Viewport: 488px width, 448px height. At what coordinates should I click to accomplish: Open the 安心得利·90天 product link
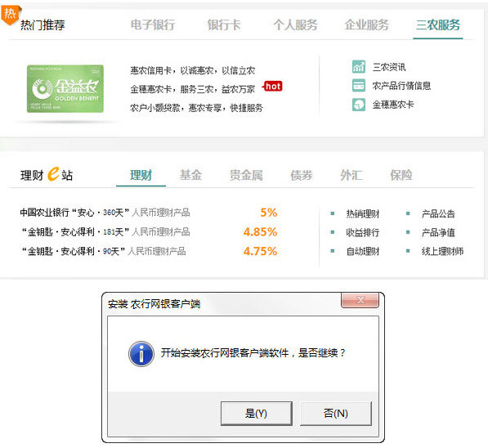pos(104,251)
